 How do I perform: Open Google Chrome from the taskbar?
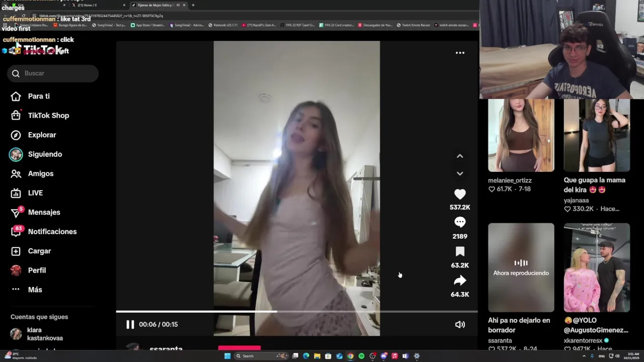pos(350,356)
